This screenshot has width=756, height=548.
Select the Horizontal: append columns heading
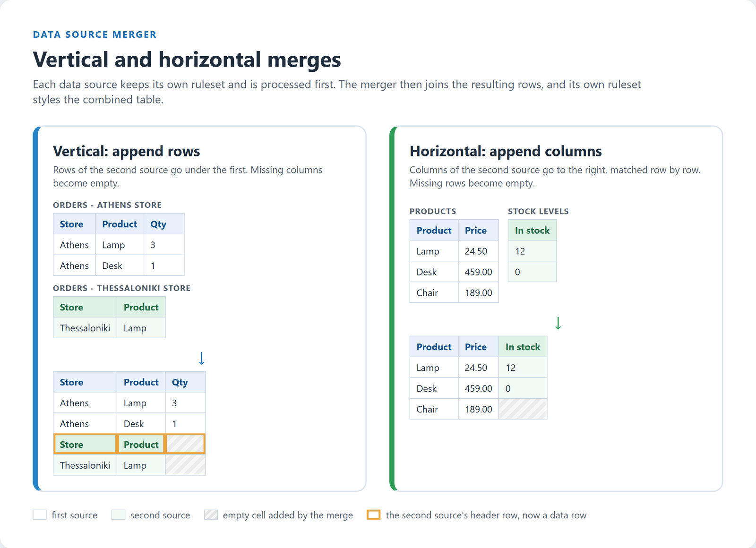[x=506, y=151]
